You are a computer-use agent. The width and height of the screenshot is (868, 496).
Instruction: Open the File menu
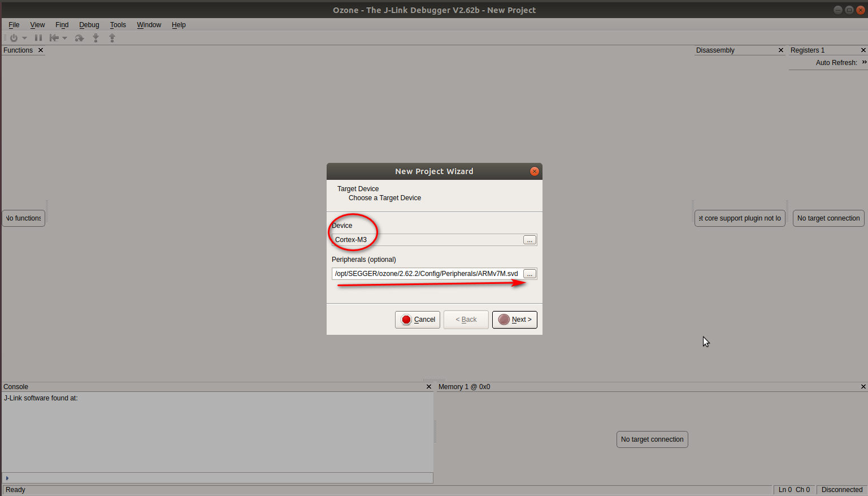(x=14, y=25)
